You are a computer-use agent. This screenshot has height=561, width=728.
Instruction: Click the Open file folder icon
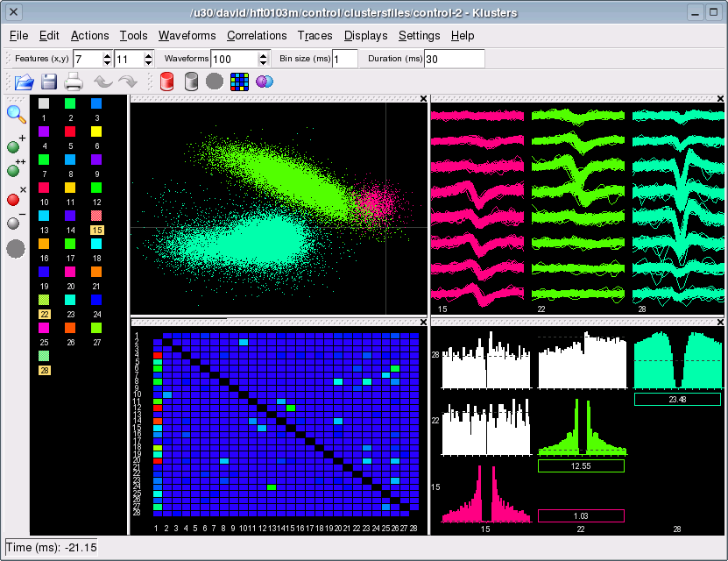point(25,82)
